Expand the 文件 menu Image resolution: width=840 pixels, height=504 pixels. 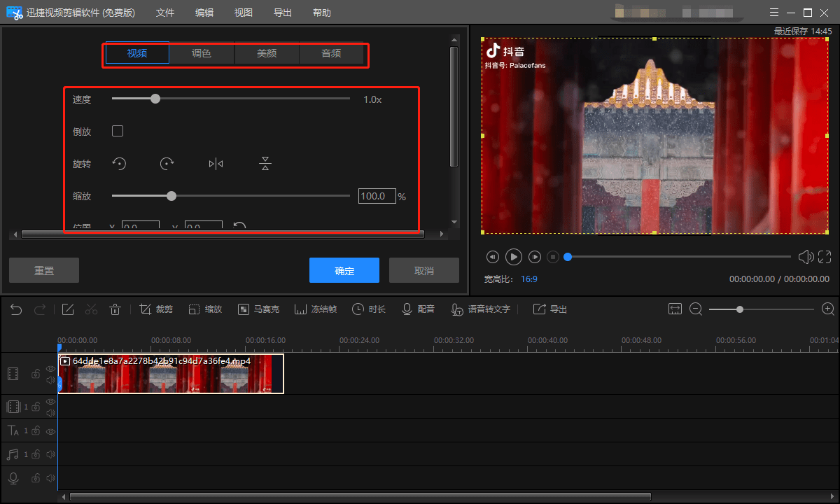[165, 13]
